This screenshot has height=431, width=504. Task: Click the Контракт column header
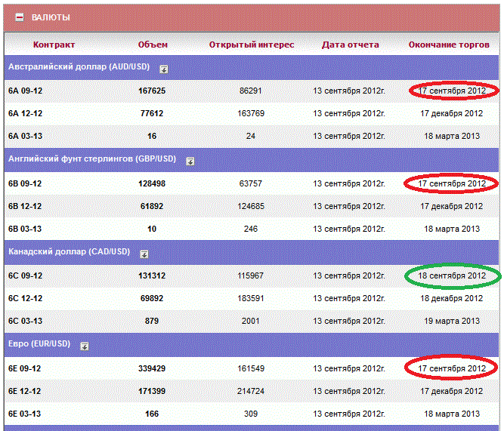click(54, 45)
